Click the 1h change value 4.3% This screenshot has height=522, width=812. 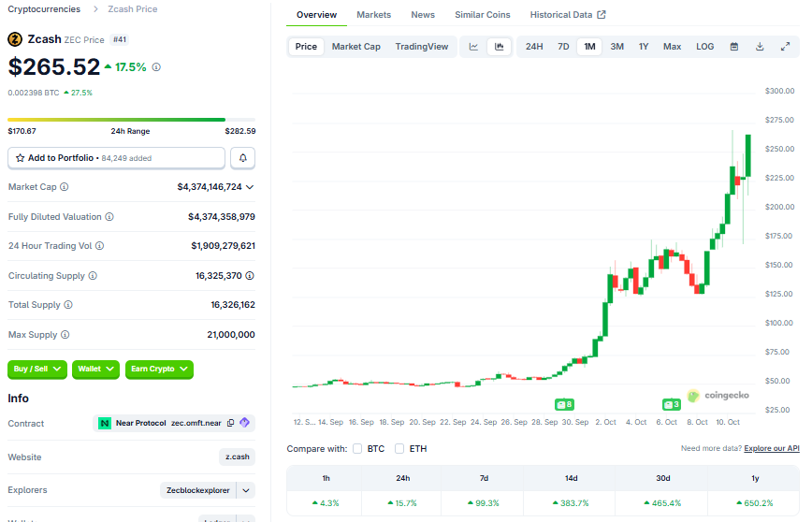click(x=326, y=503)
